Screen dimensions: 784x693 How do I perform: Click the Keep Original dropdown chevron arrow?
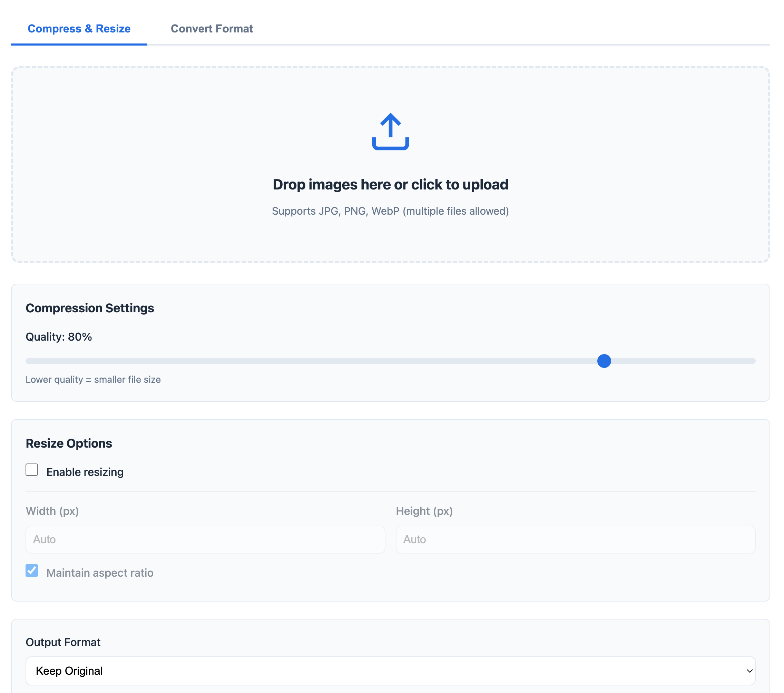749,671
